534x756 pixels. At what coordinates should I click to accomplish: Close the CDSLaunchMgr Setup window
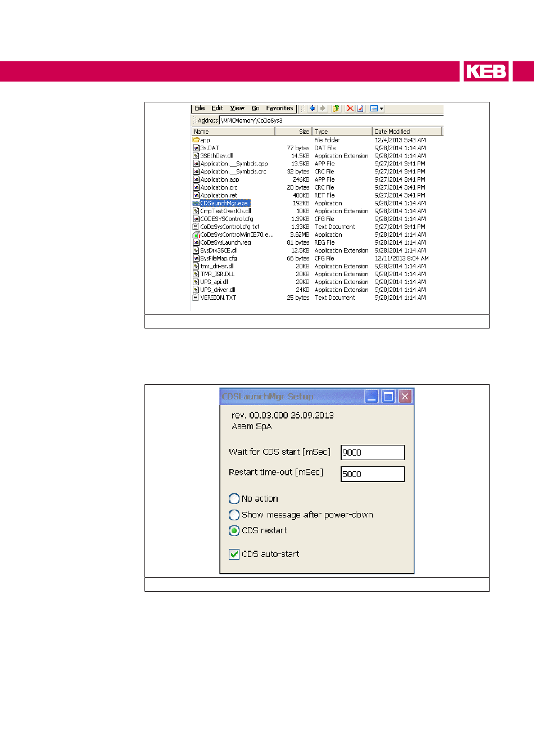[x=405, y=397]
